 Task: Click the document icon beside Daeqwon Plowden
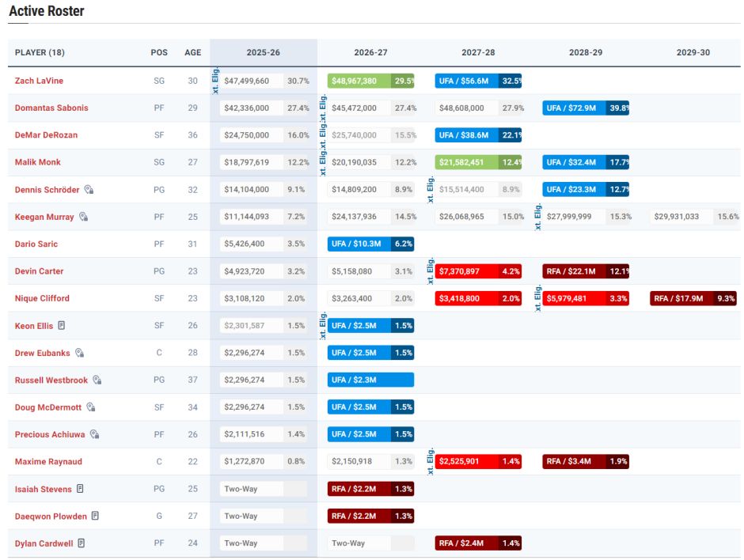click(95, 516)
